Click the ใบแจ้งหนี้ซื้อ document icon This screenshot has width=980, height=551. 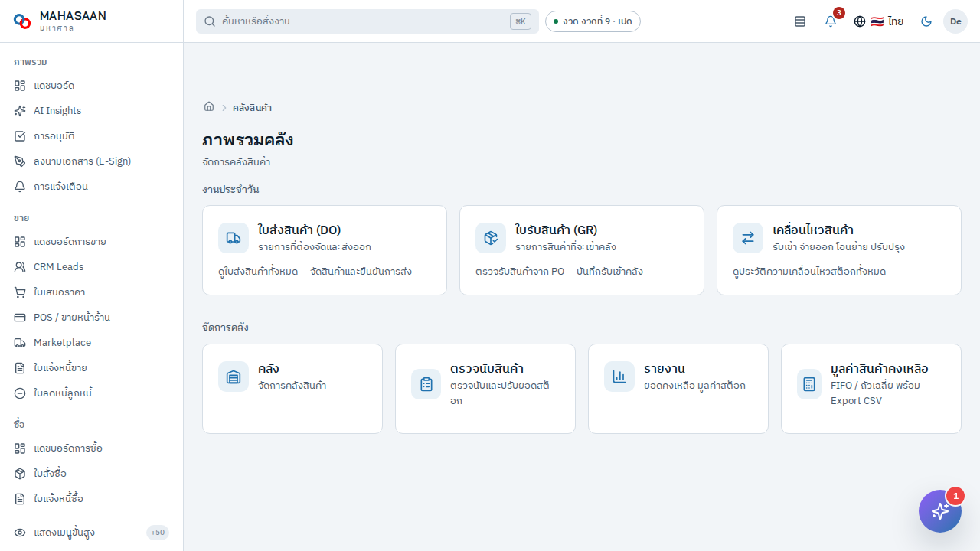(20, 499)
